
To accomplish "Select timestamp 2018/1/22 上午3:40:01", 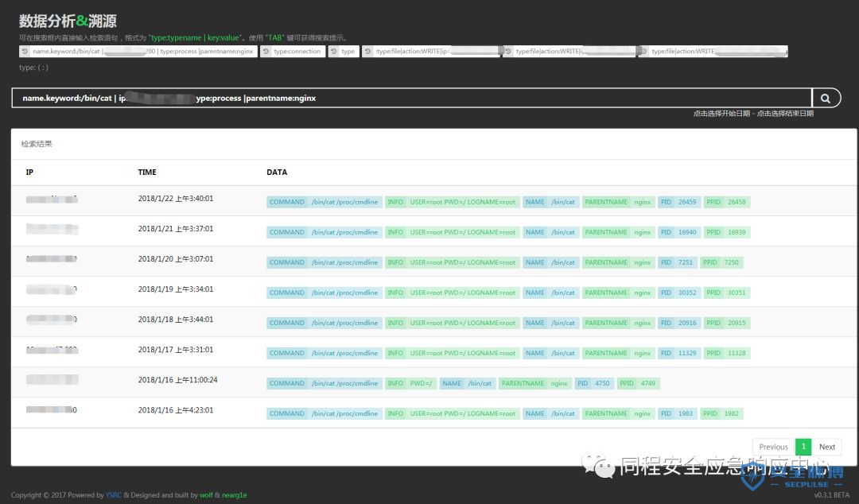I will tap(176, 199).
